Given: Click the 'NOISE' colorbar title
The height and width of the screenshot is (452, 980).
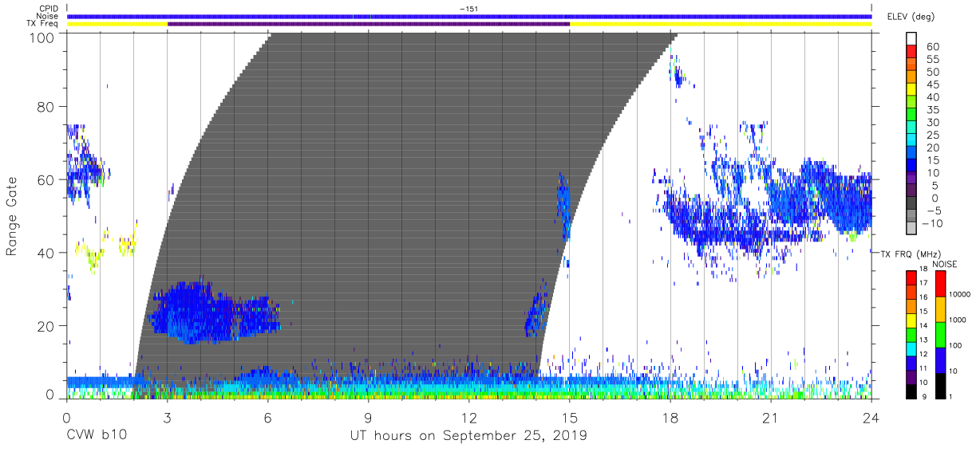Looking at the screenshot, I should tap(944, 264).
